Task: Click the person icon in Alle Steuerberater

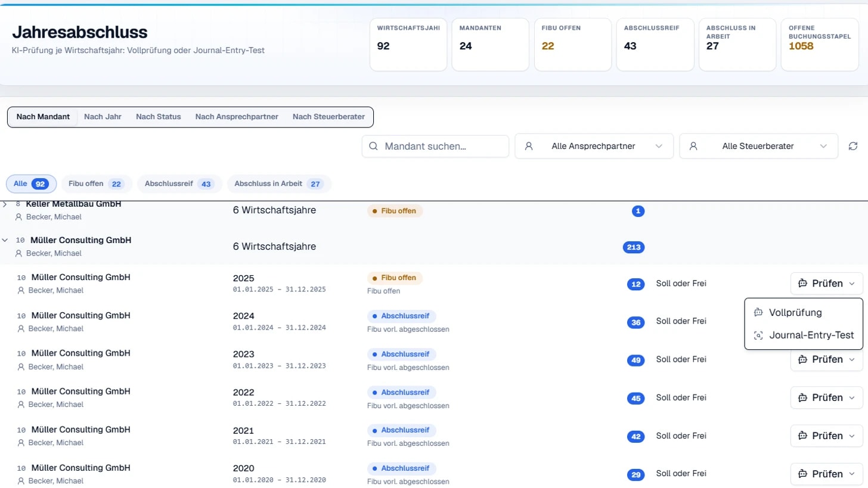Action: tap(693, 146)
